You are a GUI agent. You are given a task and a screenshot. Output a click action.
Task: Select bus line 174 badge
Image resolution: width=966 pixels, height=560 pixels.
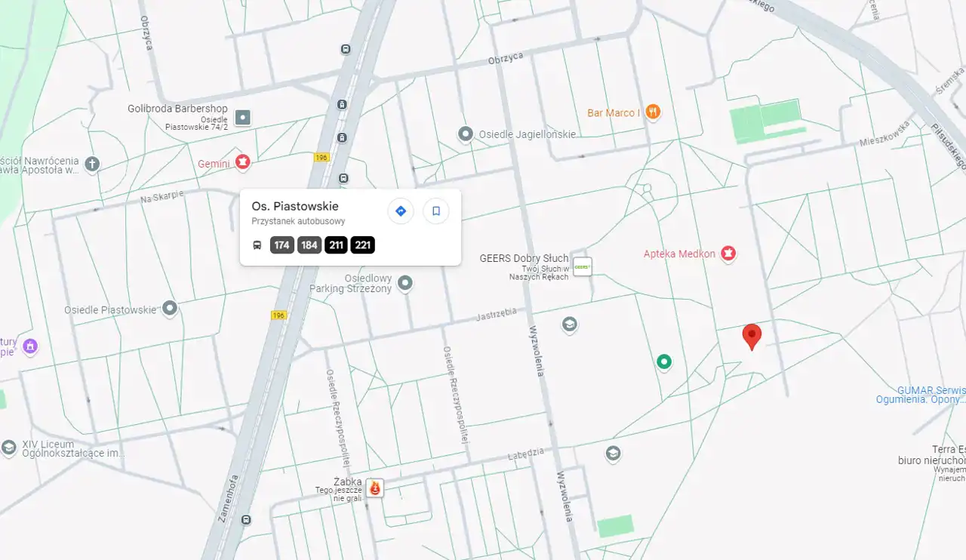click(x=282, y=245)
